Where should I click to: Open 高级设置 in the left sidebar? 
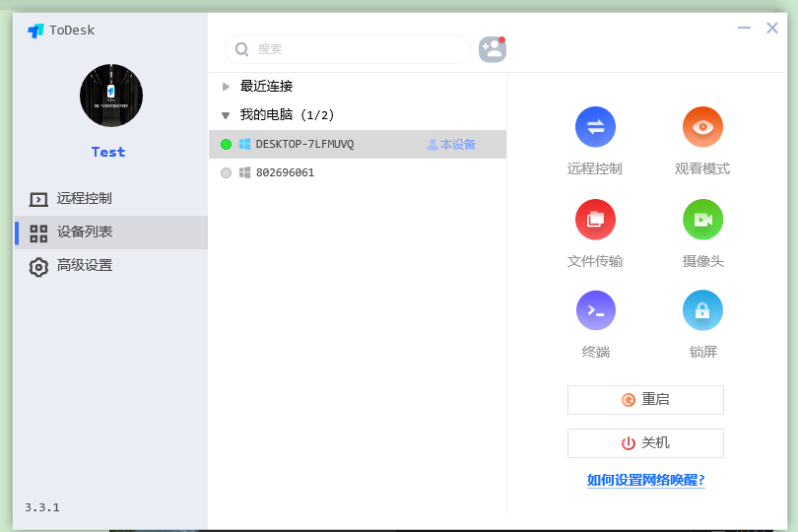(x=111, y=266)
